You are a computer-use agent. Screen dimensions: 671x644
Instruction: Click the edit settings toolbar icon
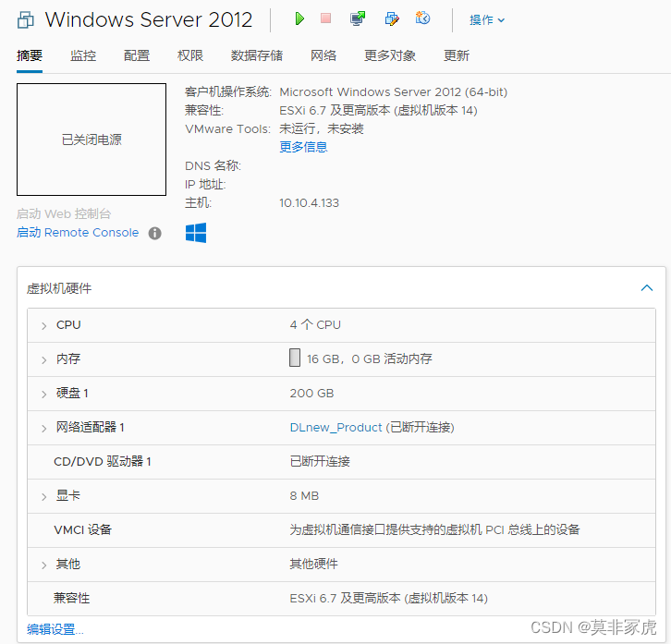pos(392,18)
